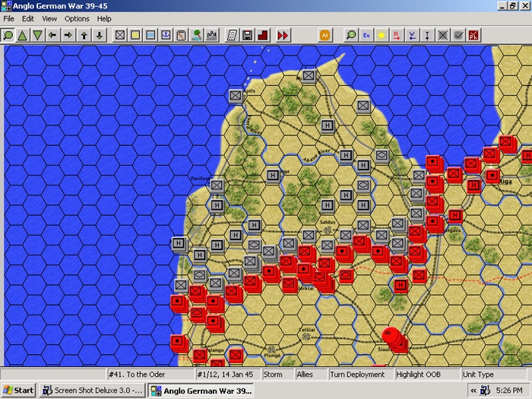Viewport: 532px width, 399px height.
Task: Click the dark red Ph toolbar icon
Action: click(x=473, y=35)
